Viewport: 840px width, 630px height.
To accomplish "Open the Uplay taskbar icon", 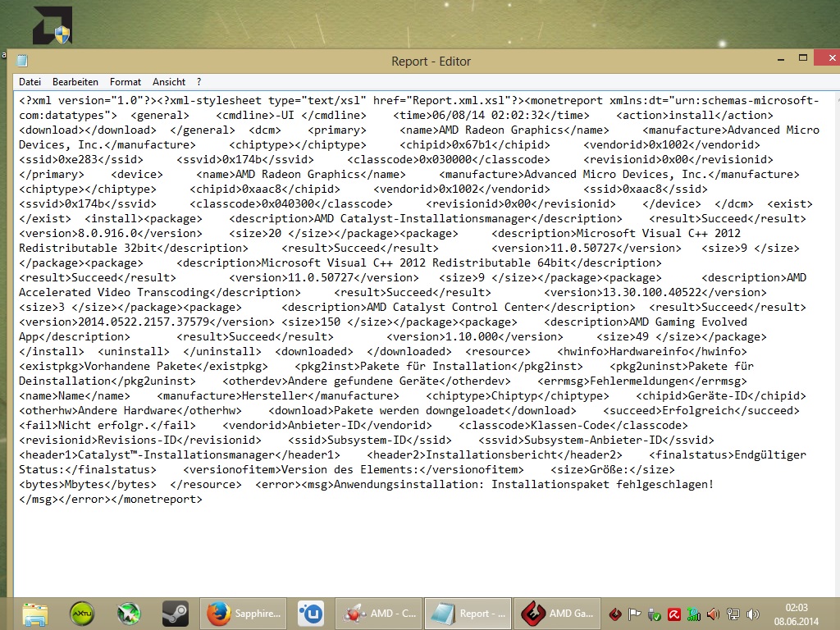I will 311,614.
